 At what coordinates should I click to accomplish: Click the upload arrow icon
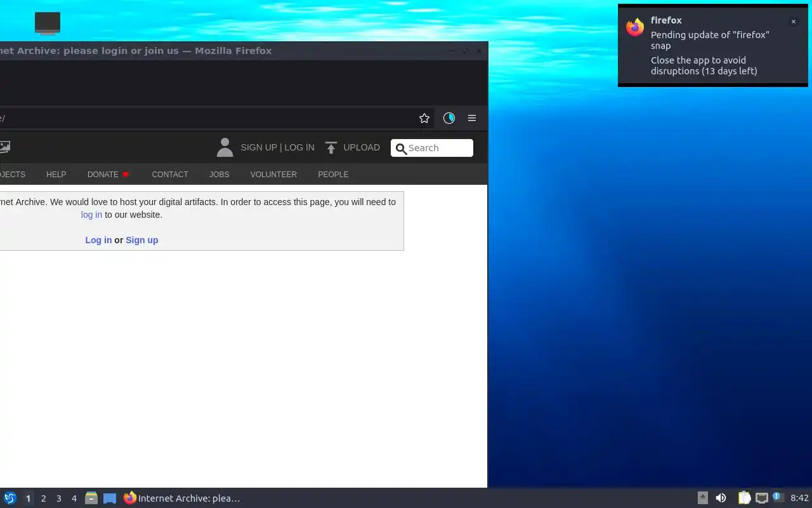pos(331,148)
